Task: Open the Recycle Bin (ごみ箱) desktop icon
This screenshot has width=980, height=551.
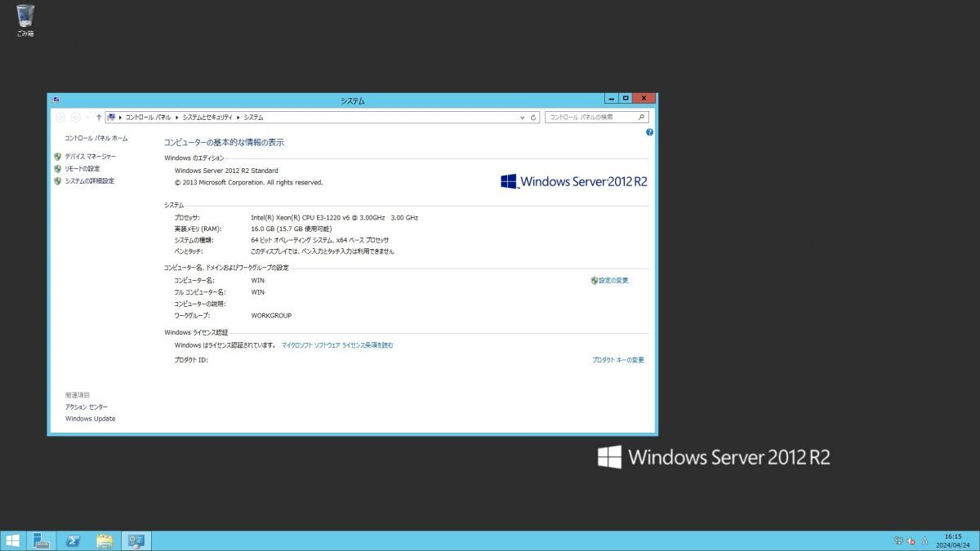Action: pos(25,20)
